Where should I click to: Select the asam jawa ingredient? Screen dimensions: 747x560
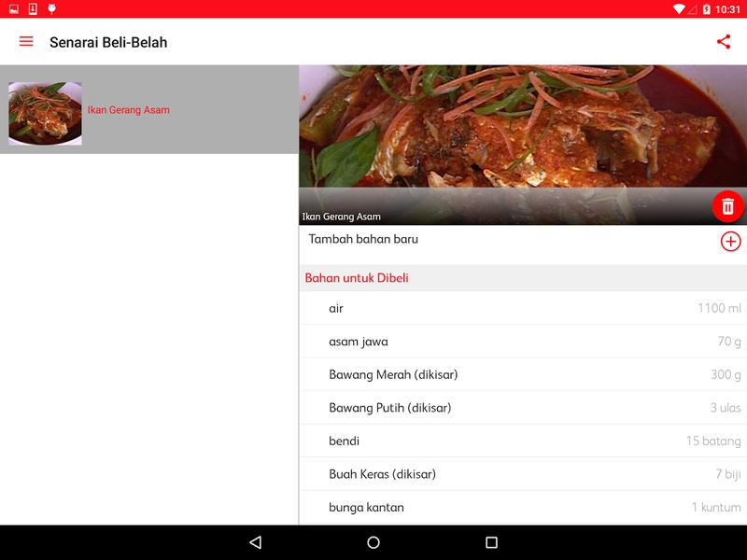point(523,342)
